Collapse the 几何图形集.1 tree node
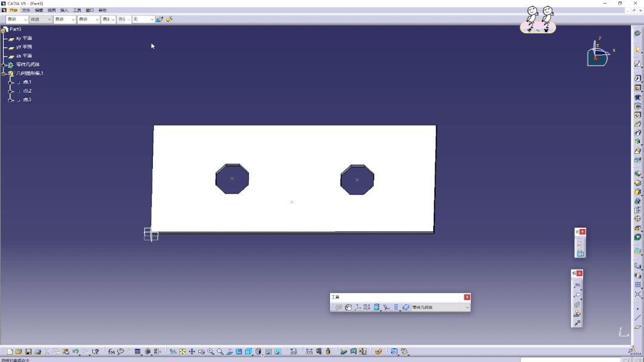Image resolution: width=644 pixels, height=362 pixels. tap(4, 73)
